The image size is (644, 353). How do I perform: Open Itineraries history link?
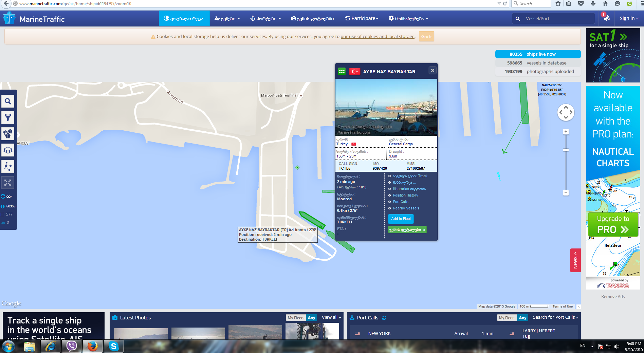(409, 189)
